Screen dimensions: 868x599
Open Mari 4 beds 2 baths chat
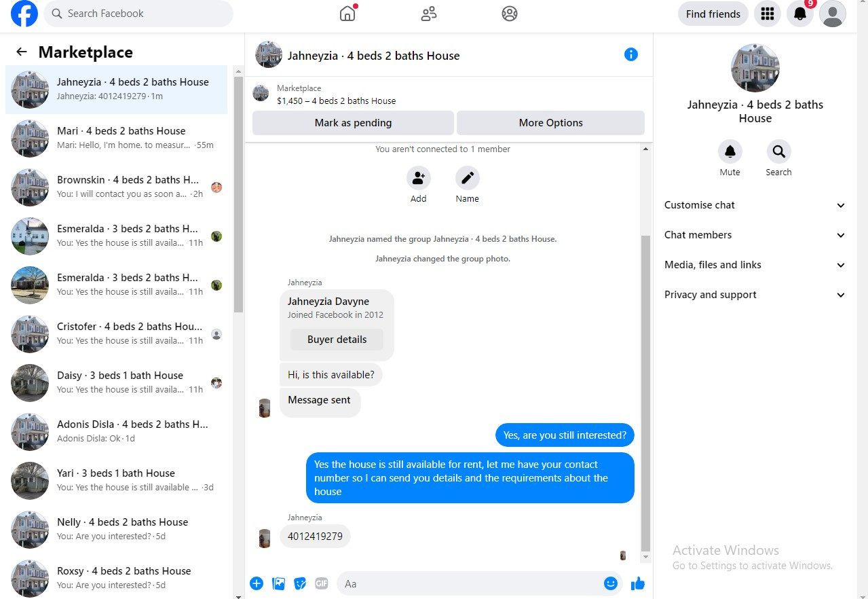click(x=117, y=138)
